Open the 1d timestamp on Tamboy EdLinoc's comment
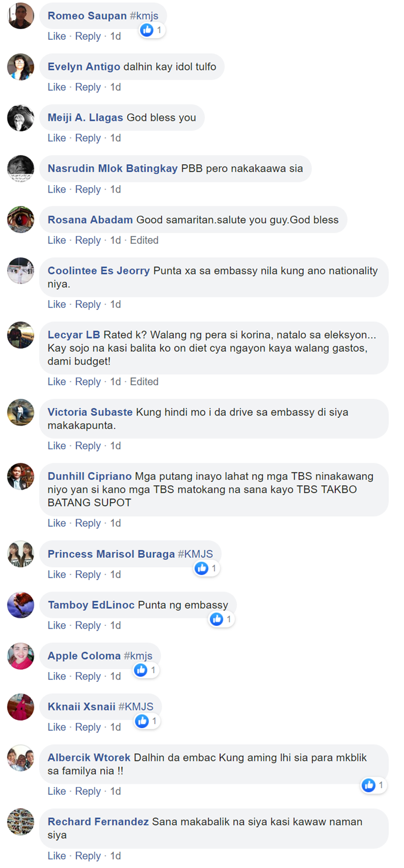This screenshot has width=404, height=868. pyautogui.click(x=115, y=625)
